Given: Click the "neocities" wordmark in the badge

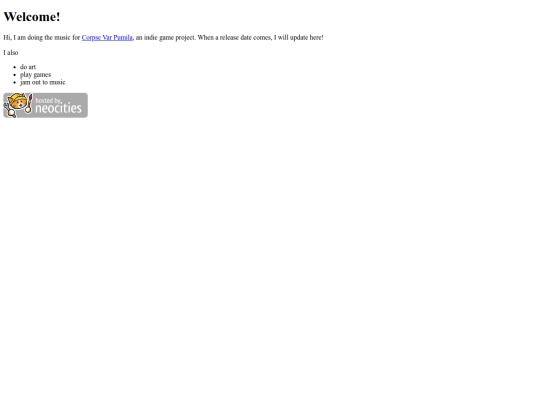Looking at the screenshot, I should (x=59, y=108).
